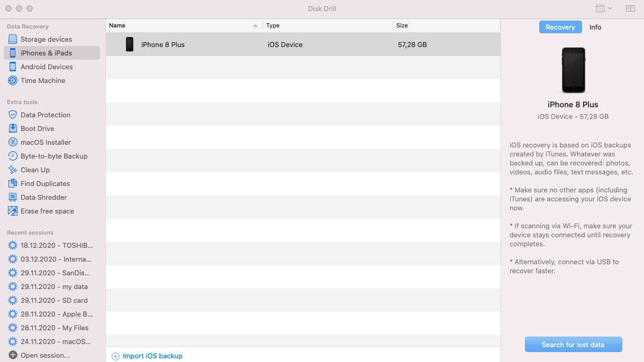Switch to the Info tab
The width and height of the screenshot is (644, 362).
595,27
